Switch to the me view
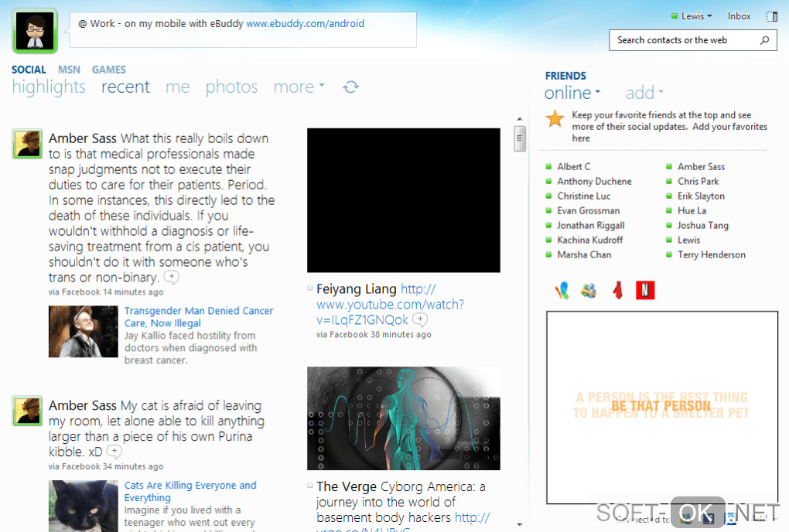Screen dimensions: 789x532 point(178,87)
